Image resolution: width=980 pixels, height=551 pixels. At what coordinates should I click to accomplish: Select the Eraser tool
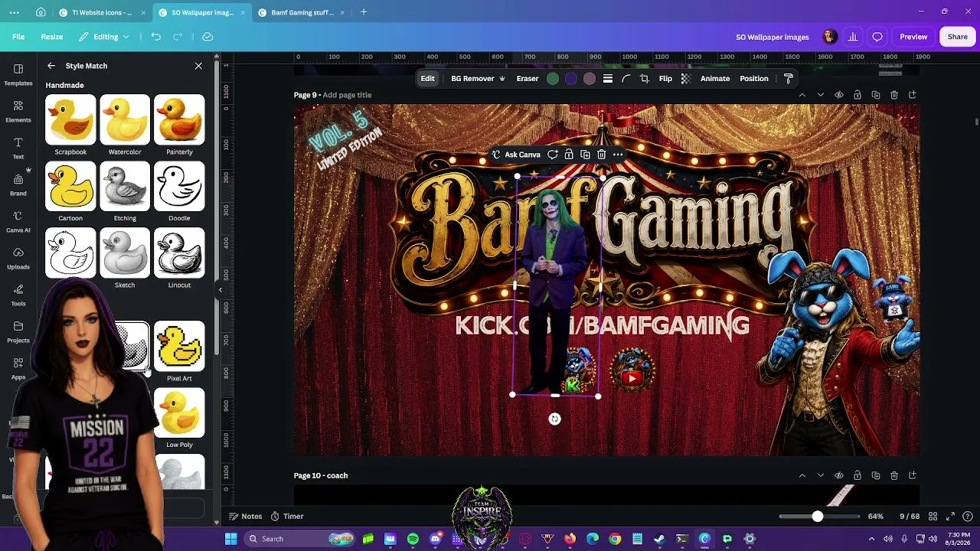[528, 79]
